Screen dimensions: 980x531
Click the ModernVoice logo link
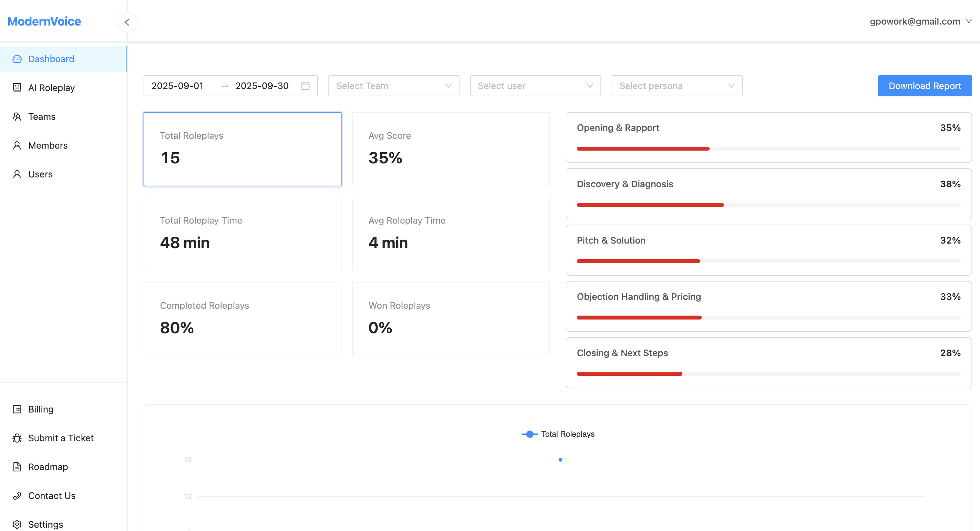tap(44, 21)
